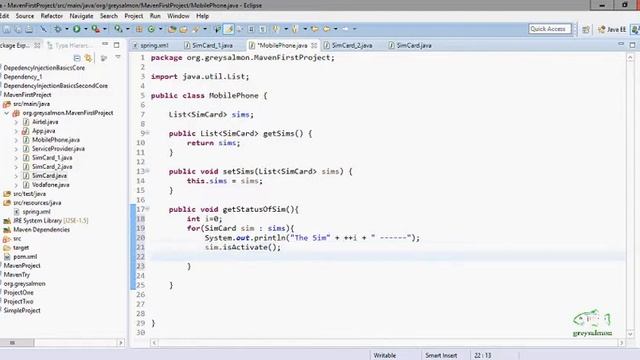
Task: Click the Search flashlight toolbar icon
Action: coord(196,29)
